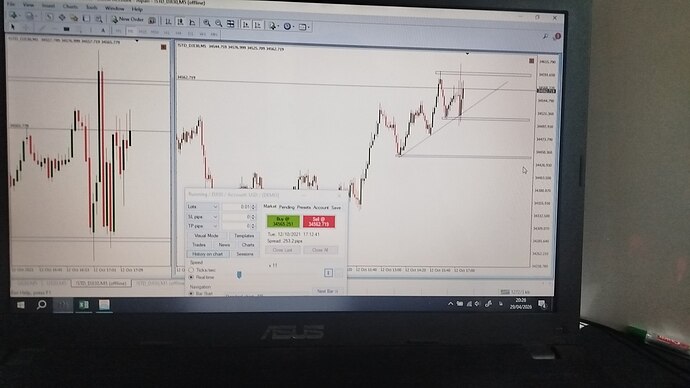Open the Tools menu

pyautogui.click(x=92, y=7)
